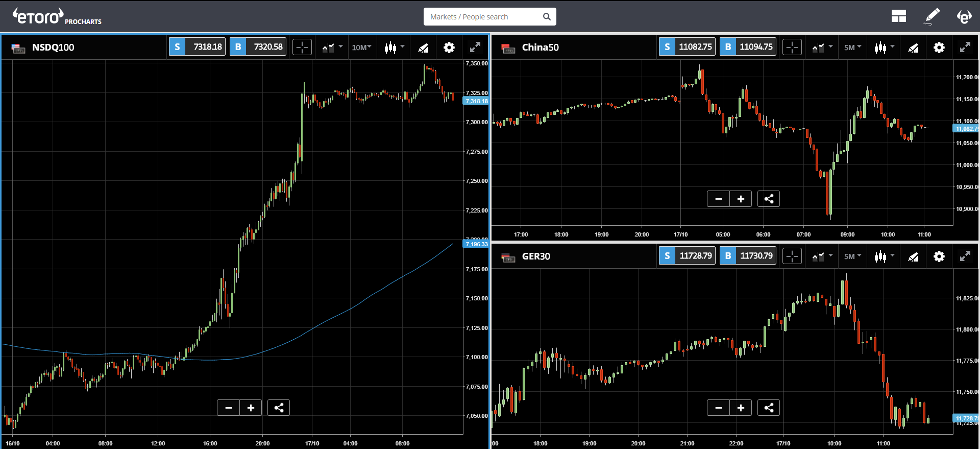Viewport: 980px width, 449px height.
Task: Select the pencil drawing tool in header
Action: (932, 17)
